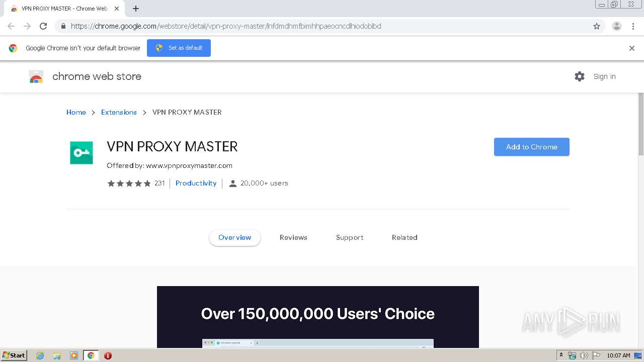This screenshot has width=644, height=362.
Task: Open the Windows Start menu
Action: point(14,355)
